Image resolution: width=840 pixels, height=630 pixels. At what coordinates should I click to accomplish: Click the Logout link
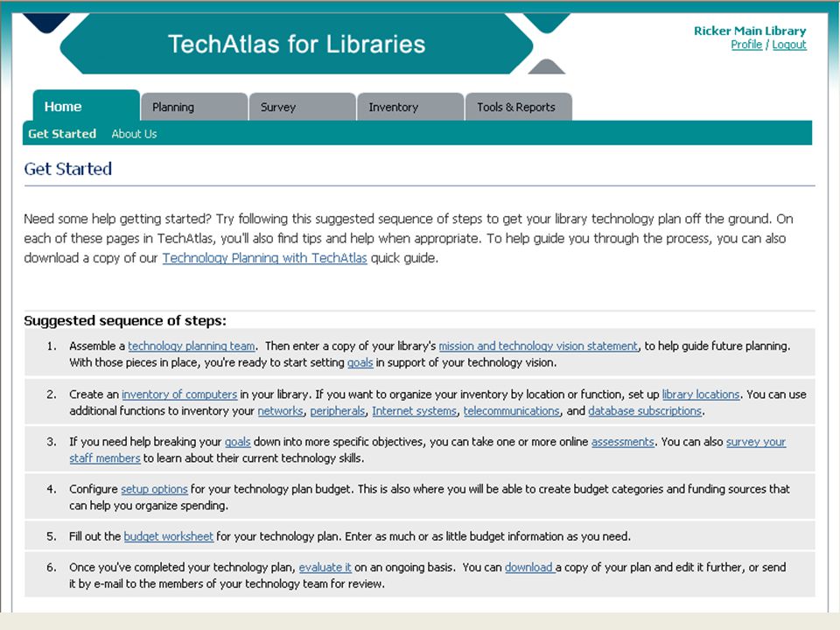pyautogui.click(x=789, y=45)
